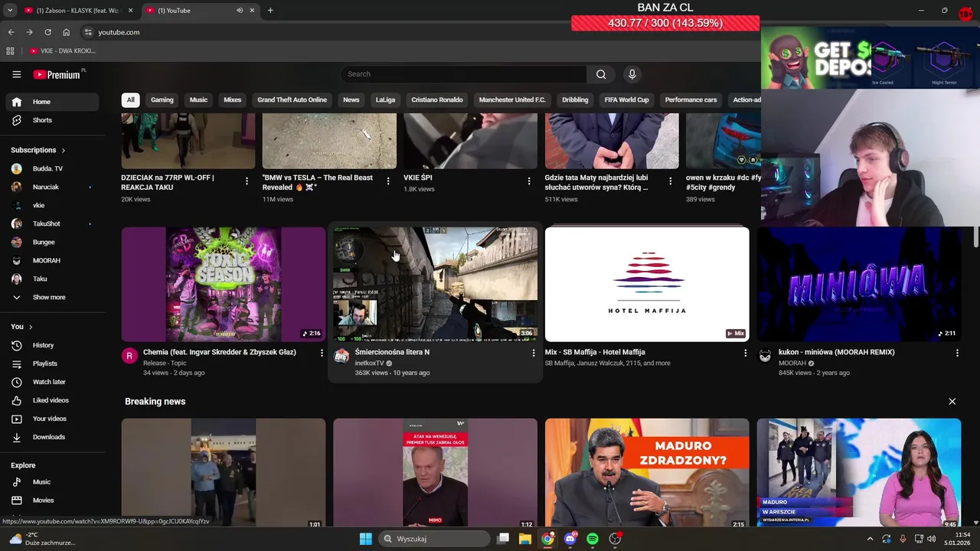Image resolution: width=980 pixels, height=551 pixels.
Task: Expand the You section
Action: coord(21,327)
